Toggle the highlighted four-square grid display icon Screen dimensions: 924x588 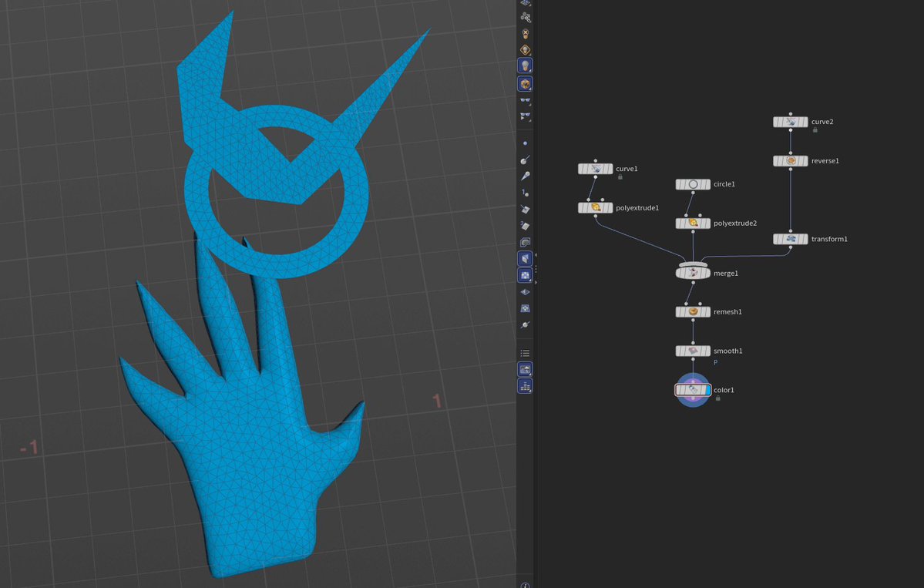(x=525, y=275)
